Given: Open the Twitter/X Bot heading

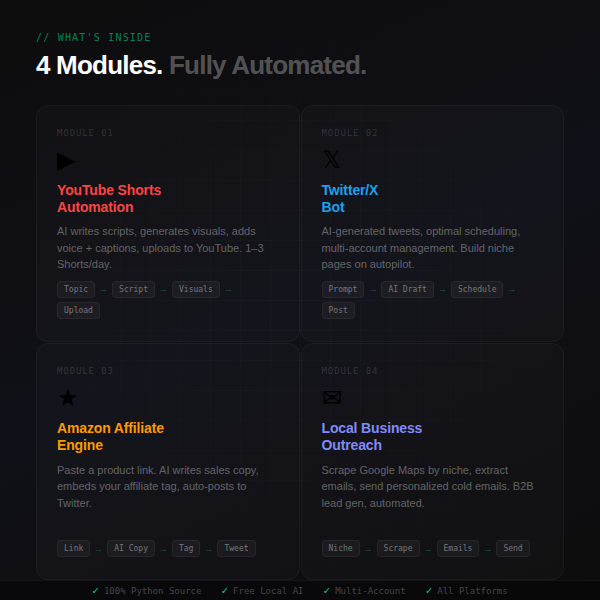Looking at the screenshot, I should (349, 199).
